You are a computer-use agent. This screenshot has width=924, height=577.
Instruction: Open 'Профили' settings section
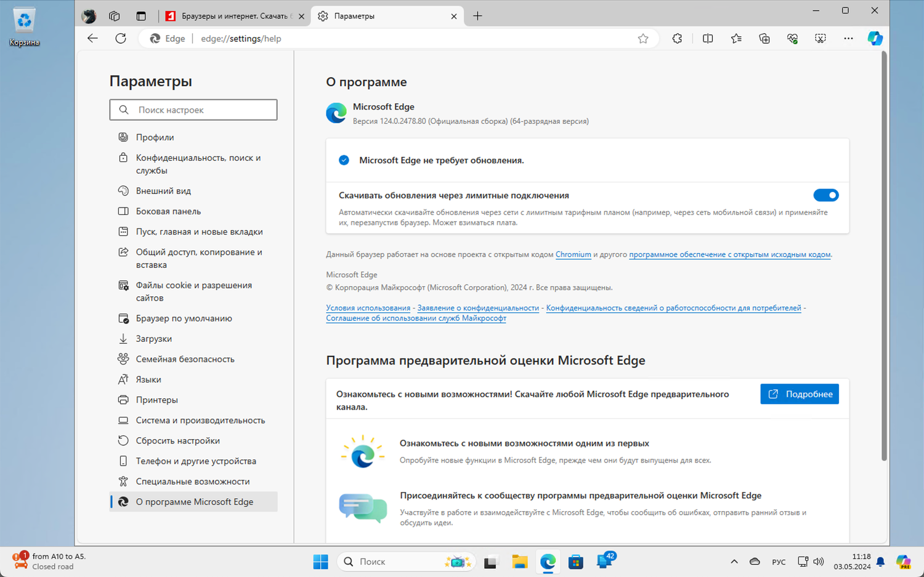(x=193, y=137)
